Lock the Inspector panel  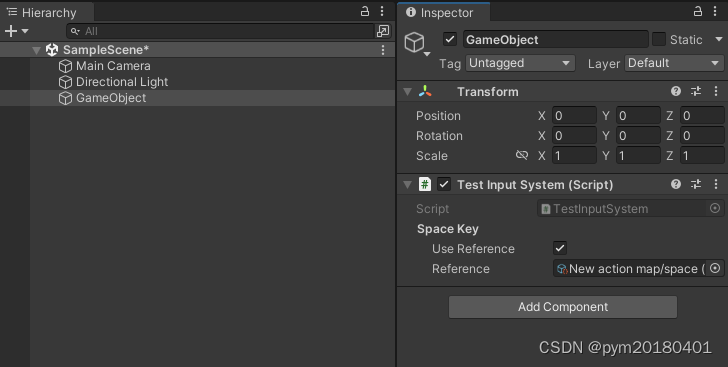698,11
